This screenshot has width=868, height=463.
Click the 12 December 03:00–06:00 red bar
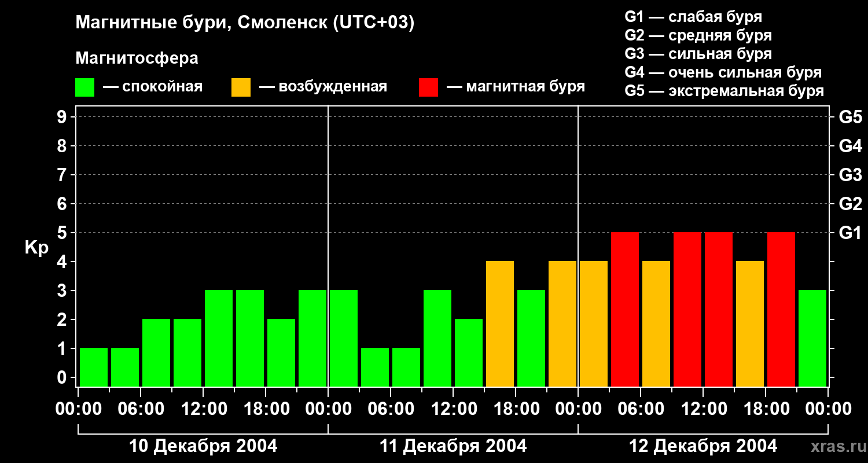tap(625, 309)
